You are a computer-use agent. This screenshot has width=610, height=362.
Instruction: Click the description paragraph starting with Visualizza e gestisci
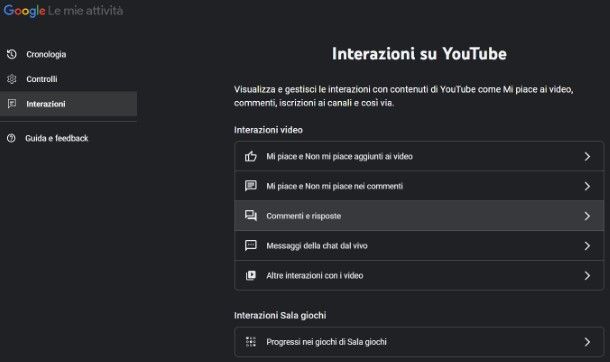(x=403, y=96)
